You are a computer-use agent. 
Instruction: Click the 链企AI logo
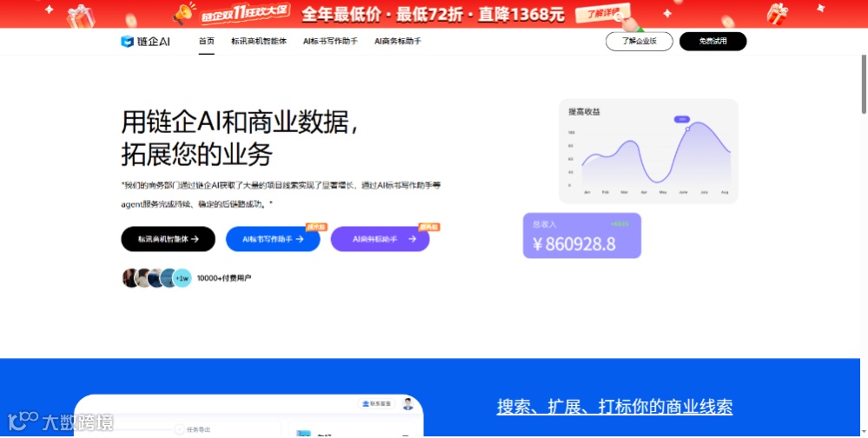(146, 42)
